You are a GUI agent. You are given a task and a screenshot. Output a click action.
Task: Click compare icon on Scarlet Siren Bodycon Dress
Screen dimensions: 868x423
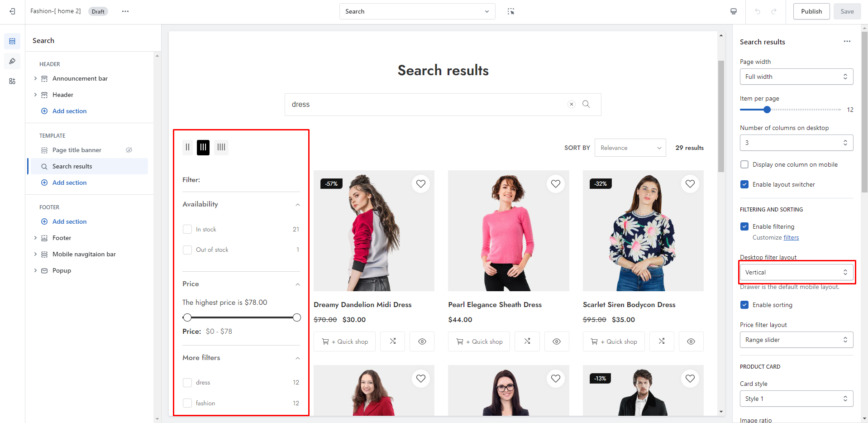(x=661, y=341)
